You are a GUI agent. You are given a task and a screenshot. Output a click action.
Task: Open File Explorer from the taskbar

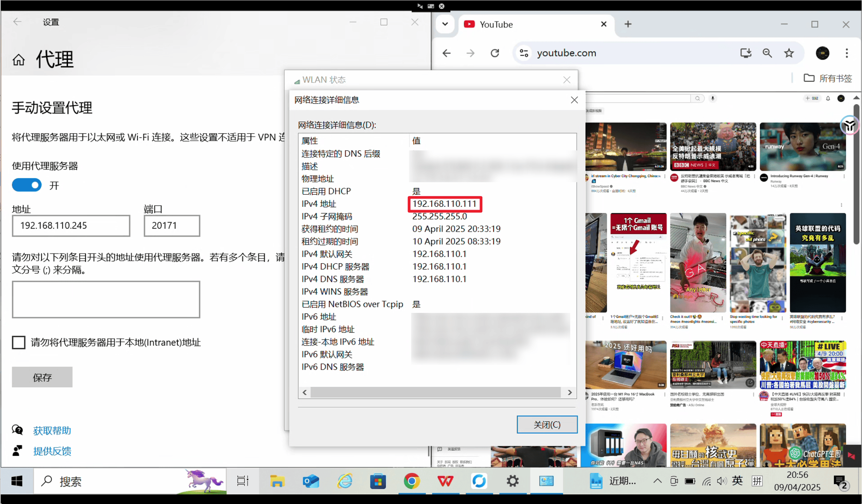pos(277,481)
